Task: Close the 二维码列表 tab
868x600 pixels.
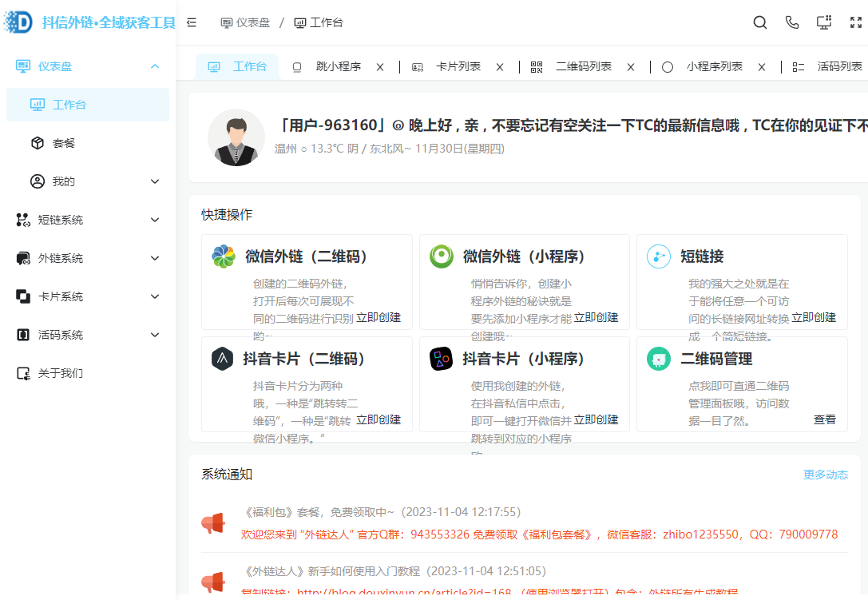Action: pyautogui.click(x=631, y=67)
